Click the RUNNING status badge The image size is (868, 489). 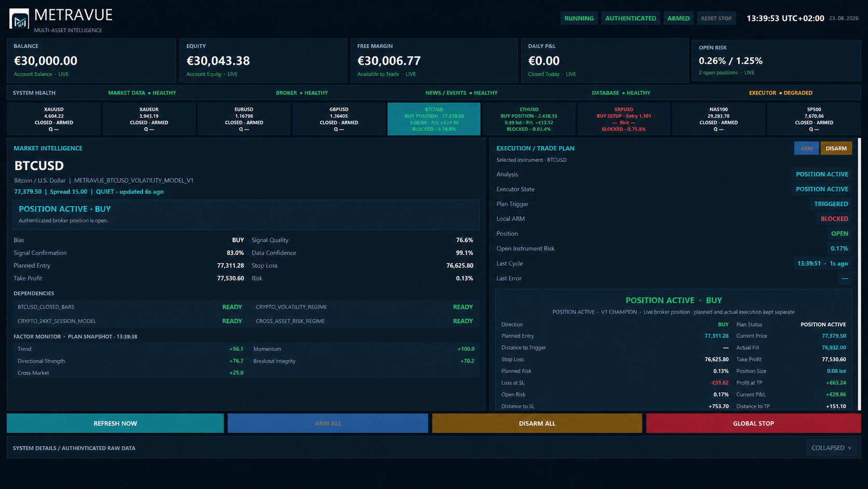[579, 18]
